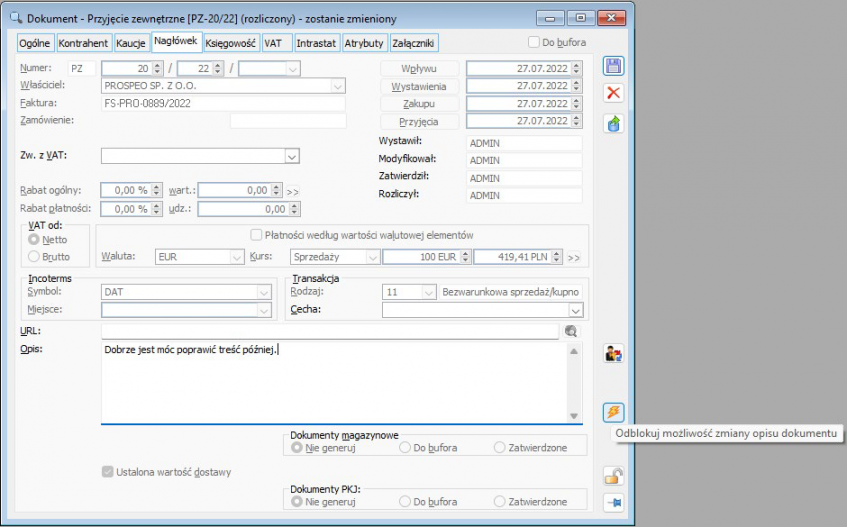This screenshot has width=847, height=527.
Task: Open the Transakcja Rodzaj 11 dropdown
Action: point(429,293)
